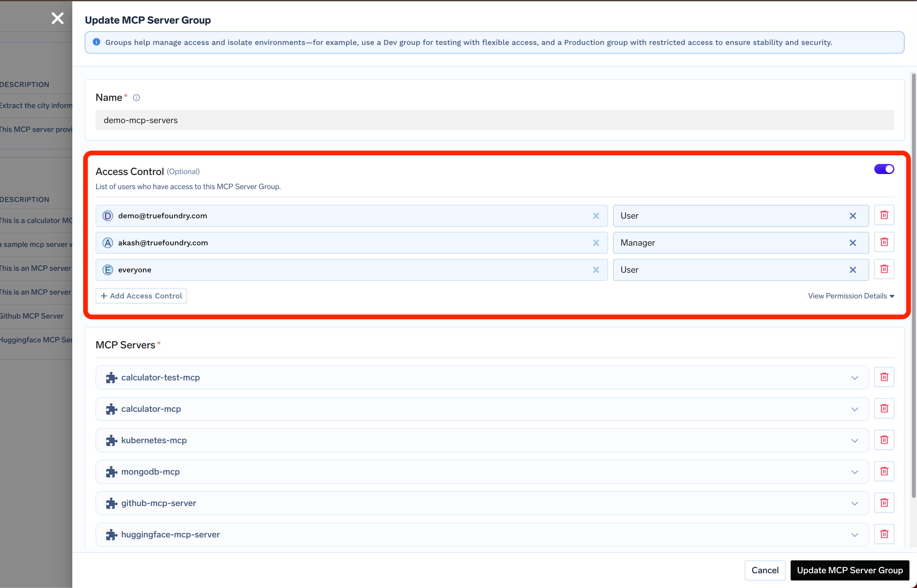The width and height of the screenshot is (917, 588).
Task: Click Add Access Control button
Action: tap(141, 296)
